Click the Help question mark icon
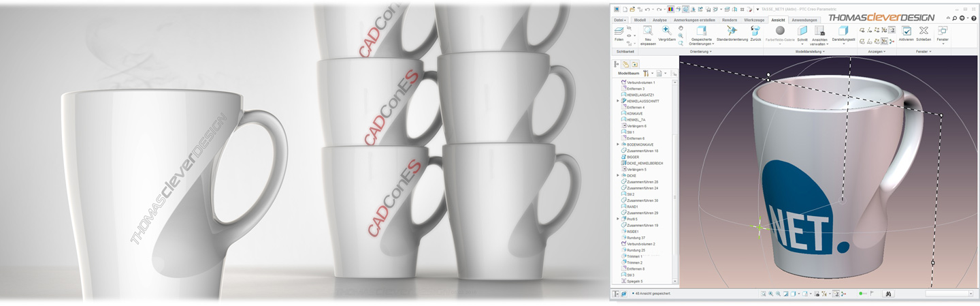The width and height of the screenshot is (980, 306). (973, 18)
